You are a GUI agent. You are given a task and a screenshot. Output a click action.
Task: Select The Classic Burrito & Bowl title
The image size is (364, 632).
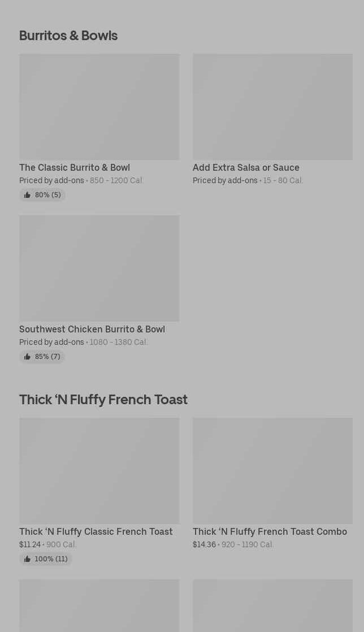75,167
